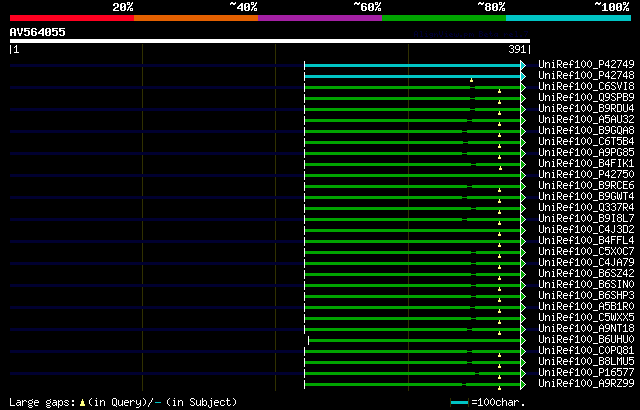
Task: Click the green alignment bar for B6UHU0
Action: point(415,341)
